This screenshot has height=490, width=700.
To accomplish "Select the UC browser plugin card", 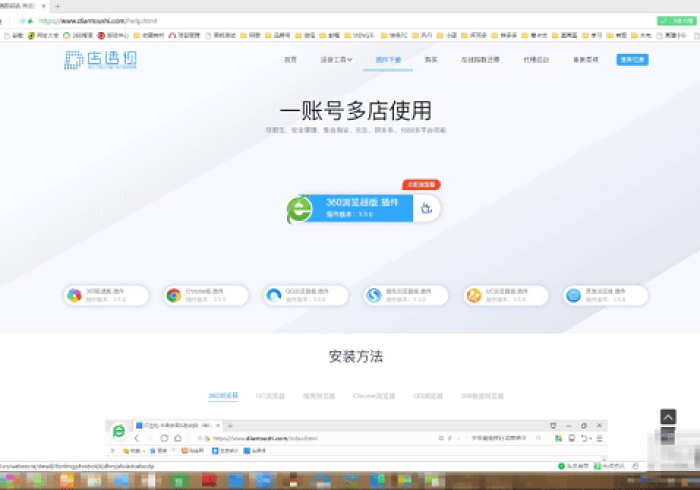I will coord(506,295).
